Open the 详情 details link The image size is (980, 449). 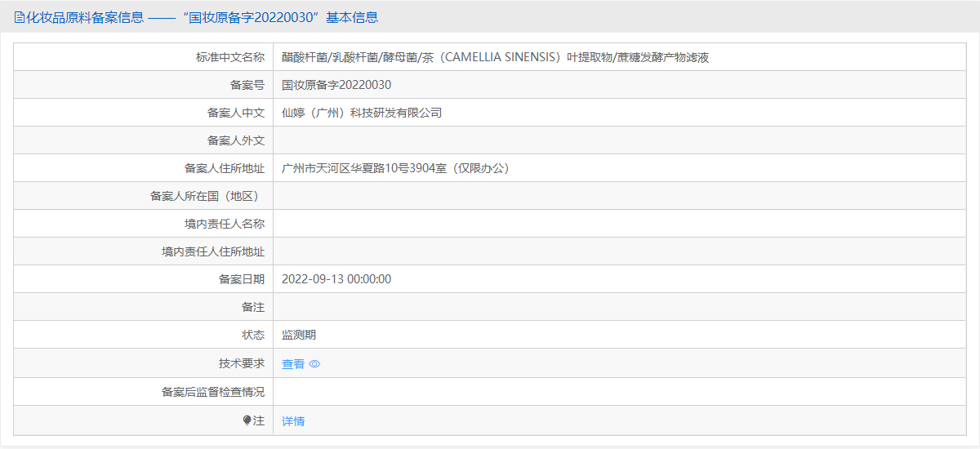(293, 421)
